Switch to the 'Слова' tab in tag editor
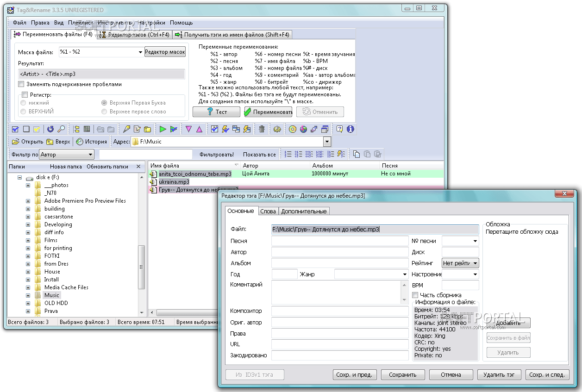The width and height of the screenshot is (582, 392). tap(268, 211)
